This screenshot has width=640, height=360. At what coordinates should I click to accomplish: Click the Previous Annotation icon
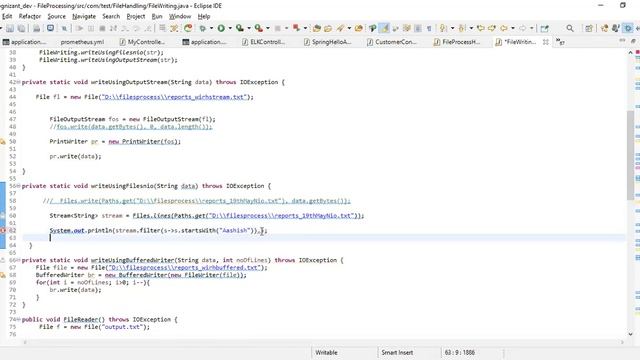click(x=462, y=28)
